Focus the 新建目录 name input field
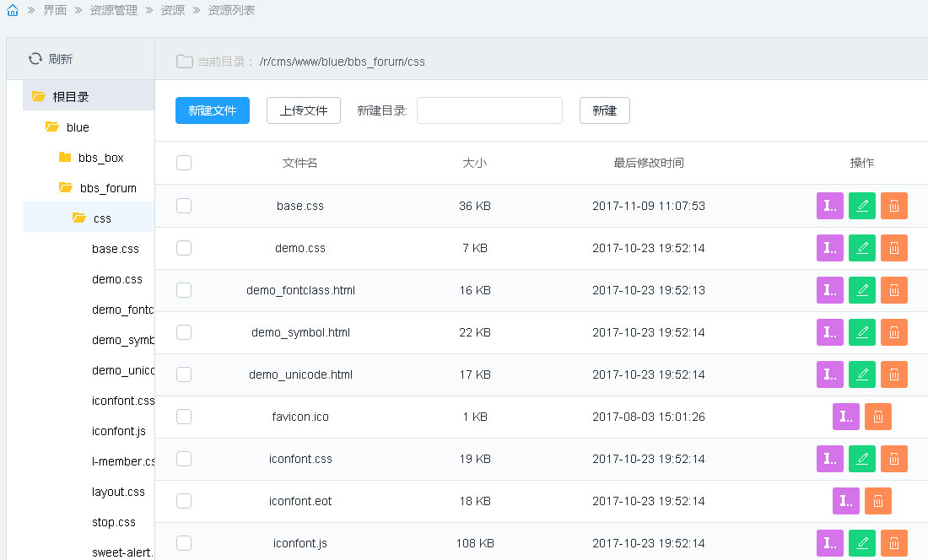The image size is (928, 560). tap(489, 110)
